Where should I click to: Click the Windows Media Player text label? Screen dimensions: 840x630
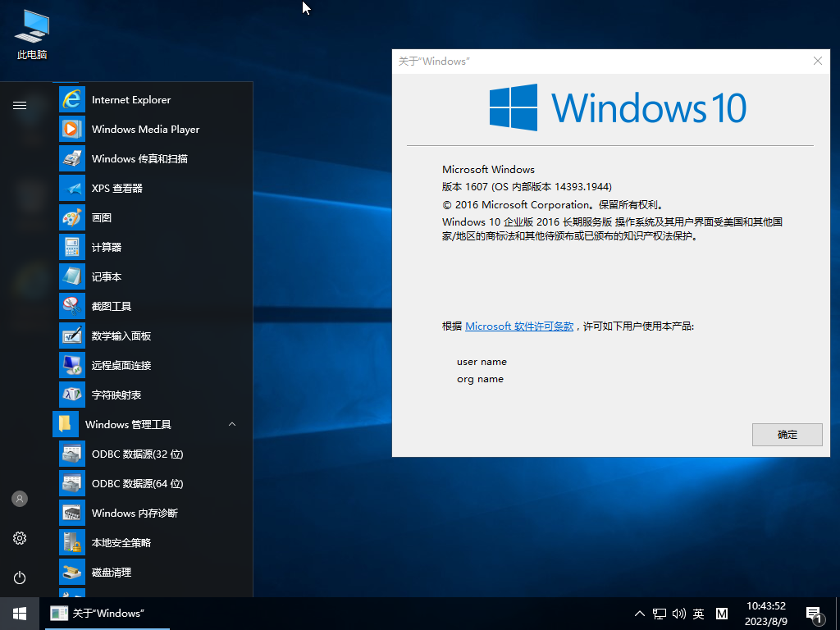[x=146, y=129]
